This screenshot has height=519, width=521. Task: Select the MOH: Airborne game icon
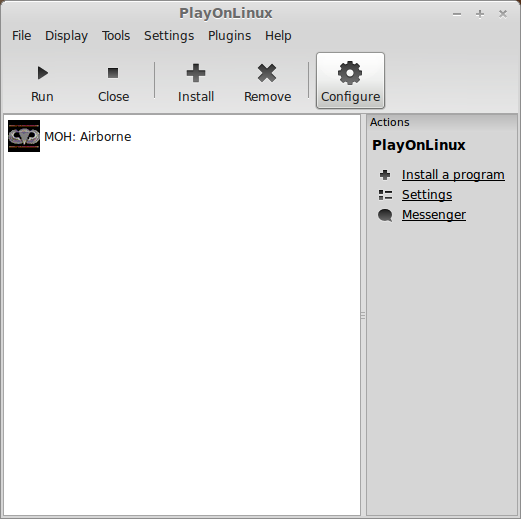pyautogui.click(x=24, y=136)
